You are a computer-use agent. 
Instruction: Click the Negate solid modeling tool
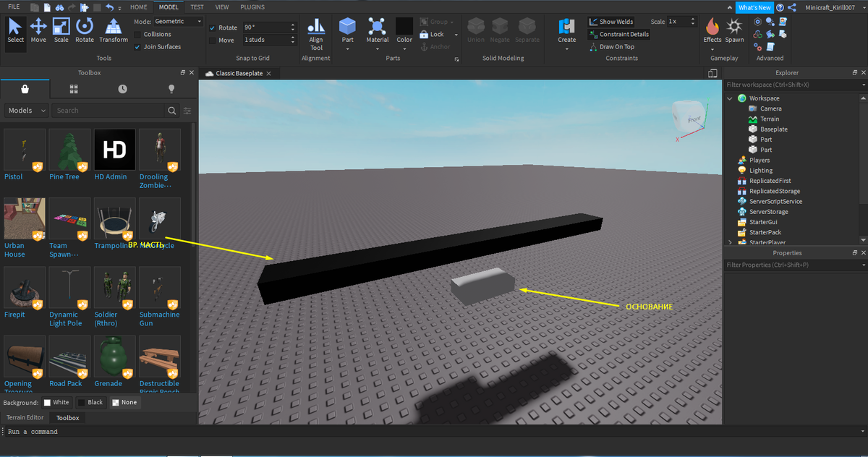(x=500, y=30)
